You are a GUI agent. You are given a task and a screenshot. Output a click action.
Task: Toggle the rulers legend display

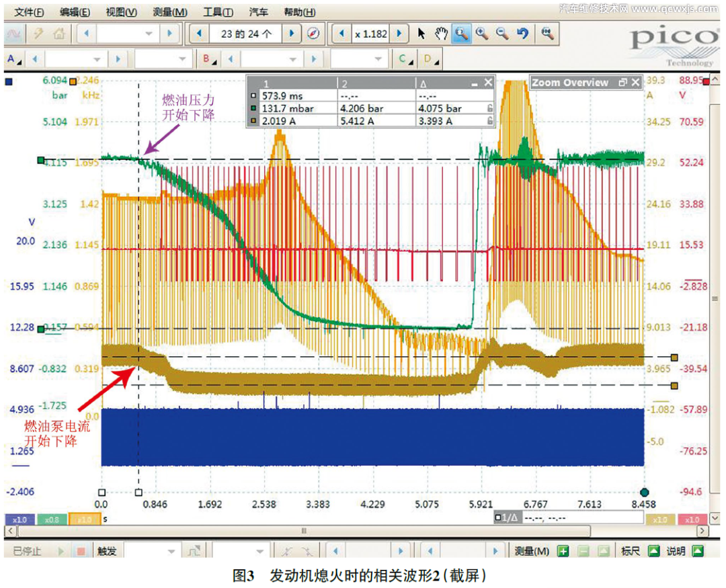point(653,551)
